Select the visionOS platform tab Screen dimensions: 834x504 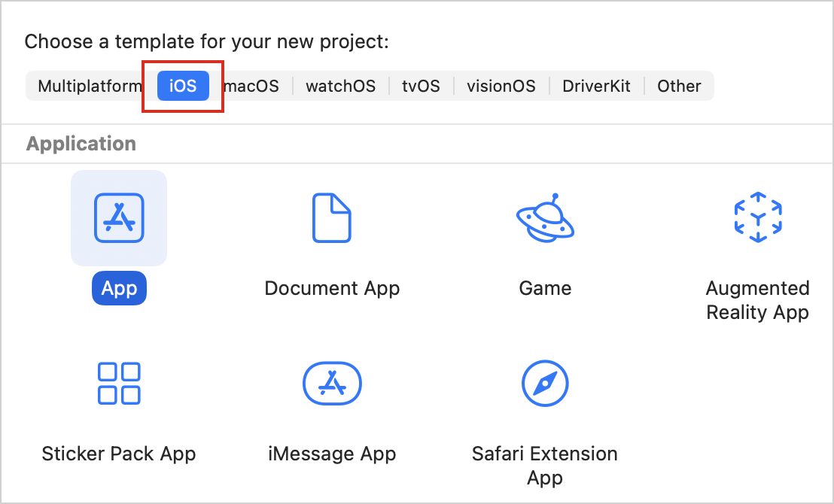501,86
